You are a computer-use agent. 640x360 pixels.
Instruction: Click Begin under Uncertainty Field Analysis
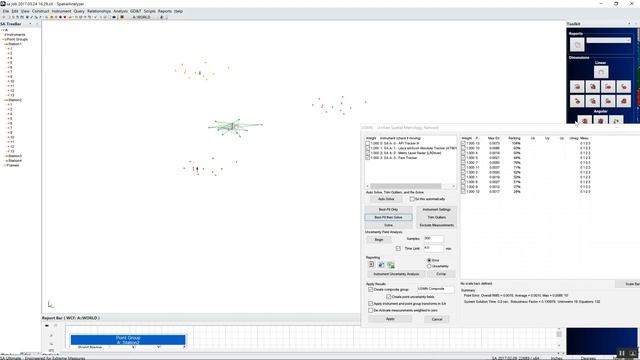point(379,240)
